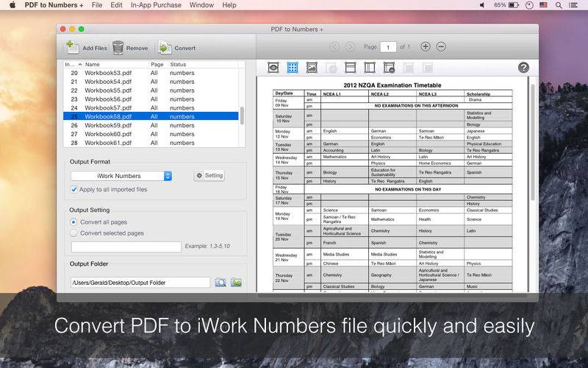Open Spotlight search in menu bar
This screenshot has width=588, height=368.
click(559, 5)
